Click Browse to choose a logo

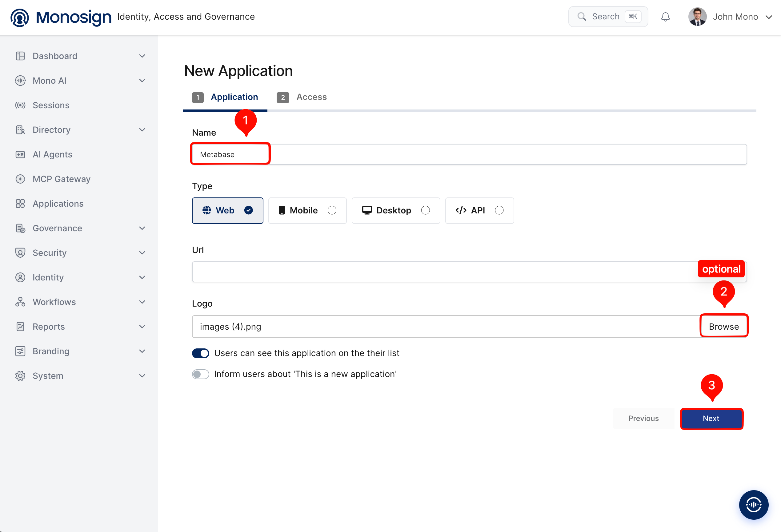click(723, 327)
